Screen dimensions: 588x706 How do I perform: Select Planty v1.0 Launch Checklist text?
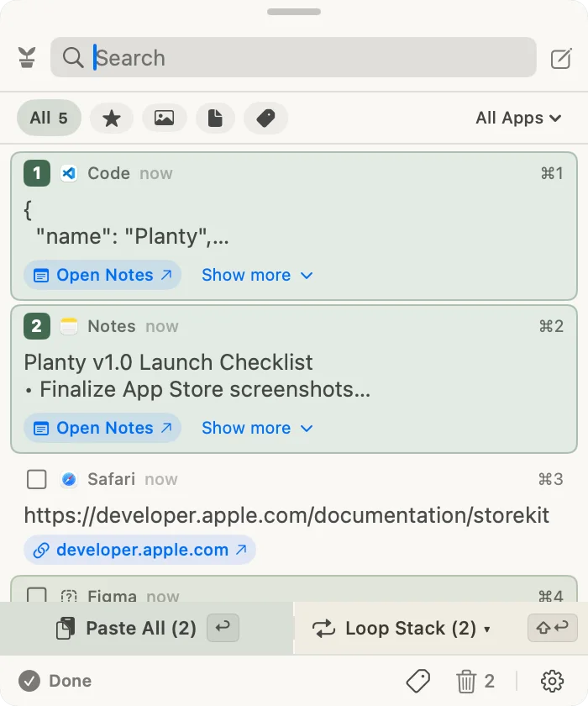pos(168,362)
